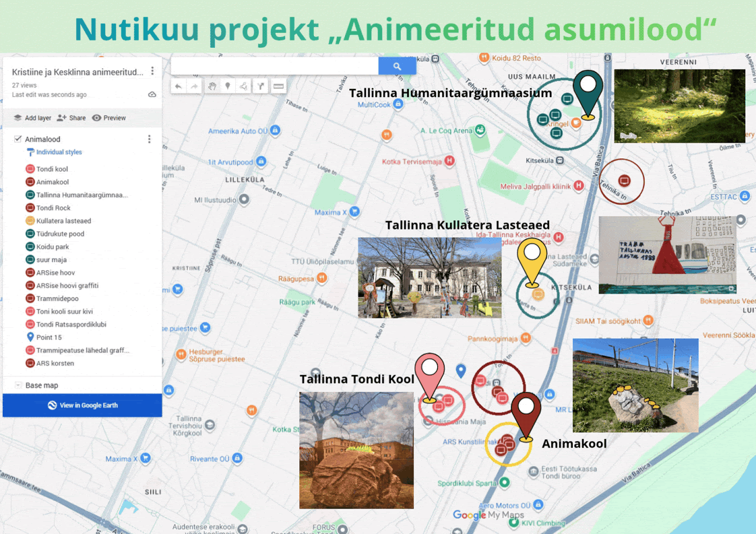
Task: Click the Spordiklubi Sparta marker
Action: point(504,482)
